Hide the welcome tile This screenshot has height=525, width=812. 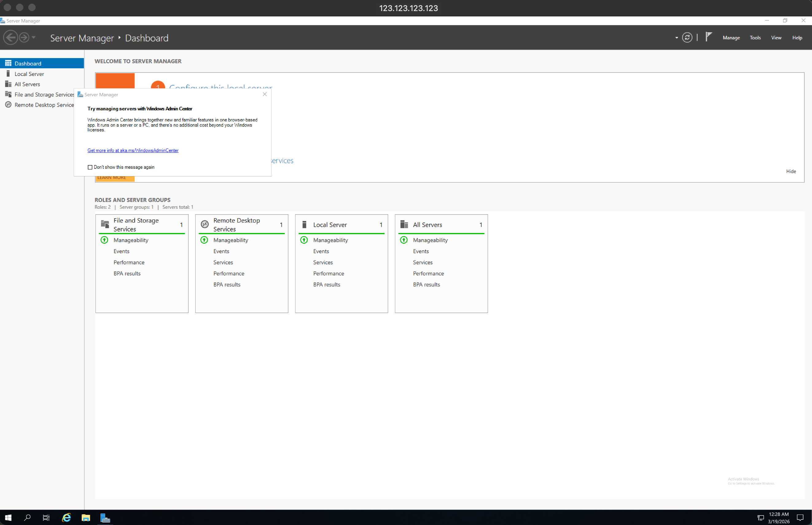[x=791, y=172]
